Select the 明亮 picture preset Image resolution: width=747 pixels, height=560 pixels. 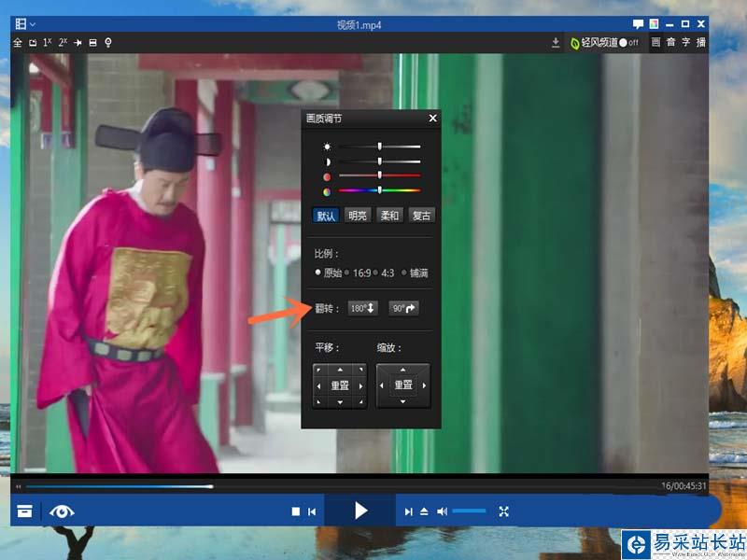[x=358, y=216]
